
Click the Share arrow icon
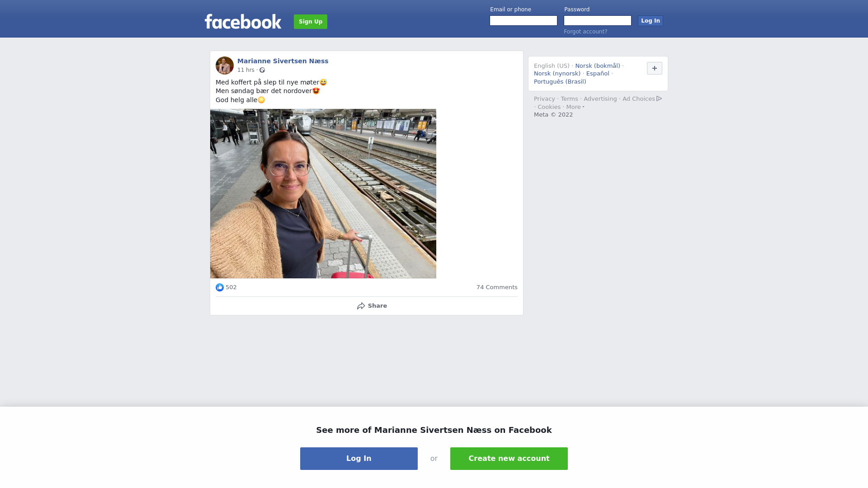361,306
